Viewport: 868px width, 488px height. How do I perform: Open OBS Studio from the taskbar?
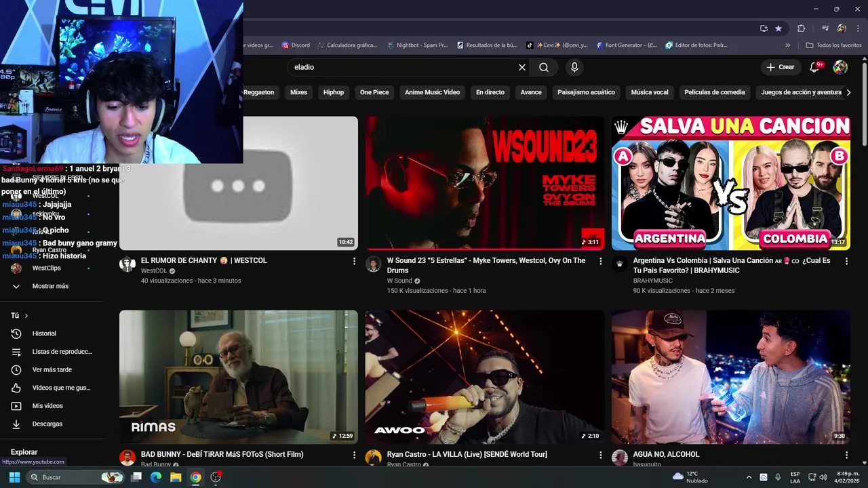point(216,477)
